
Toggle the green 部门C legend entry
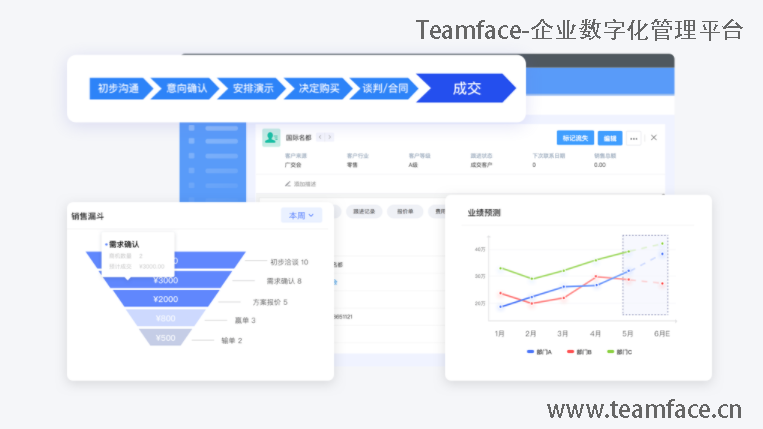[619, 352]
